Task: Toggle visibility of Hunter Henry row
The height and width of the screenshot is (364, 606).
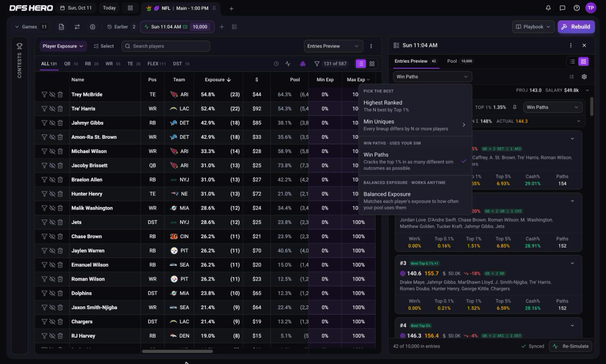Action: tap(52, 194)
